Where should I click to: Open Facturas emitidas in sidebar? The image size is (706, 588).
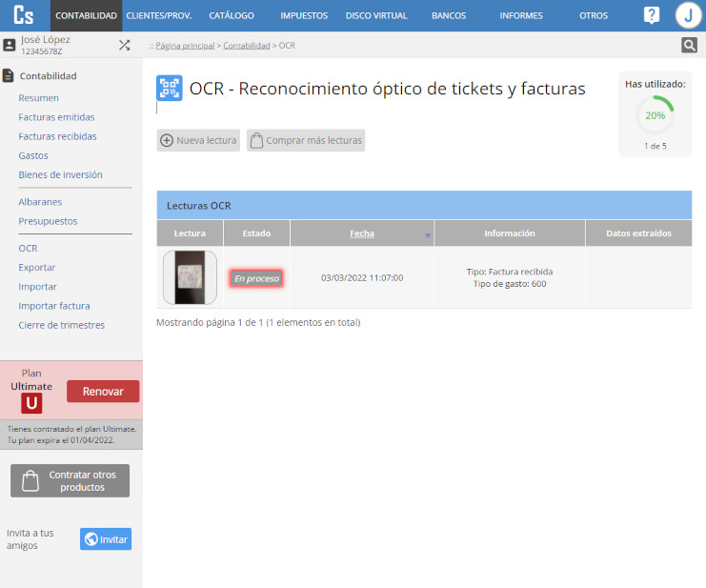pyautogui.click(x=57, y=117)
